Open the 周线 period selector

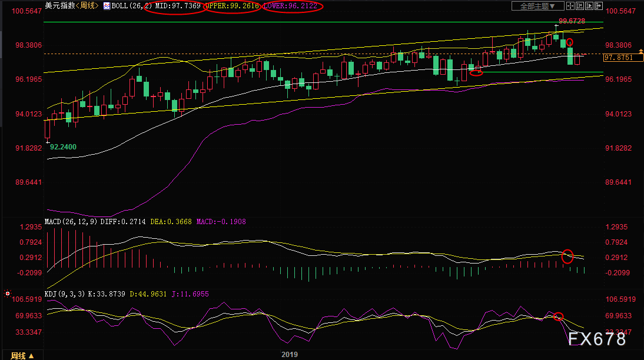tap(22, 355)
